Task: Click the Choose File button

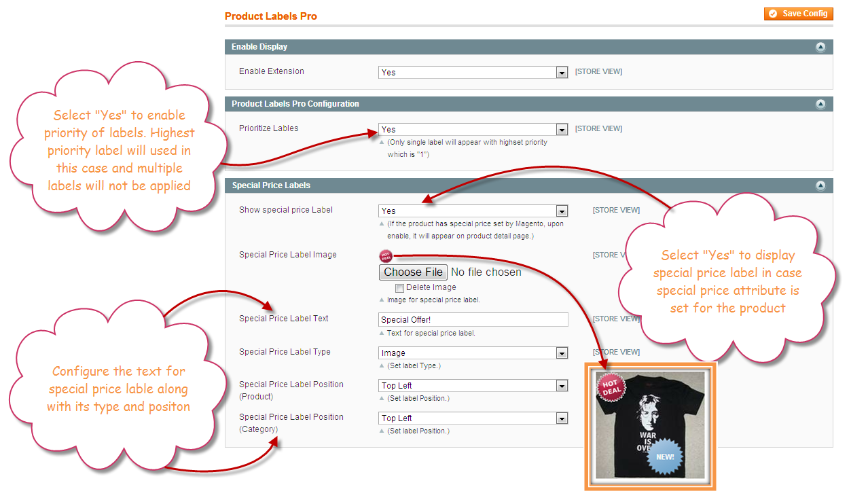Action: 413,272
